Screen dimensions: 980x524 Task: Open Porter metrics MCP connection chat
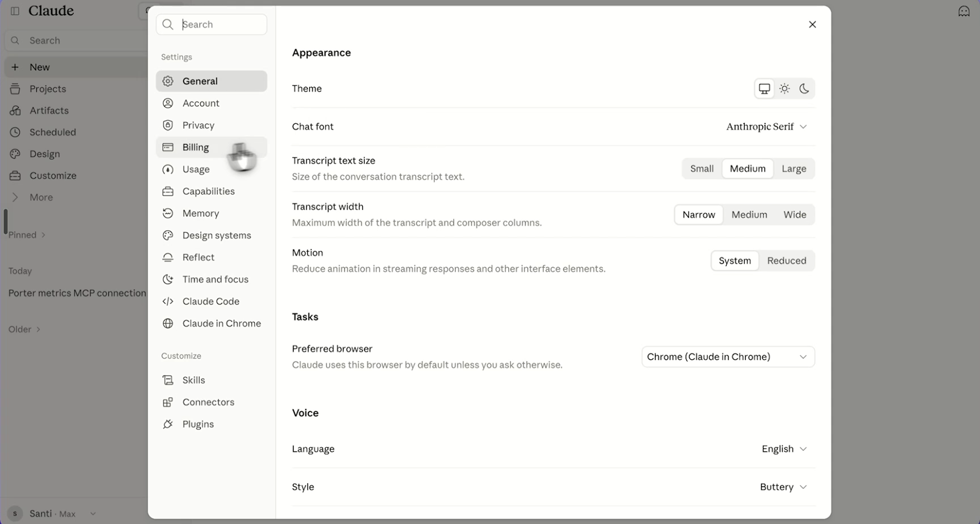(x=77, y=293)
